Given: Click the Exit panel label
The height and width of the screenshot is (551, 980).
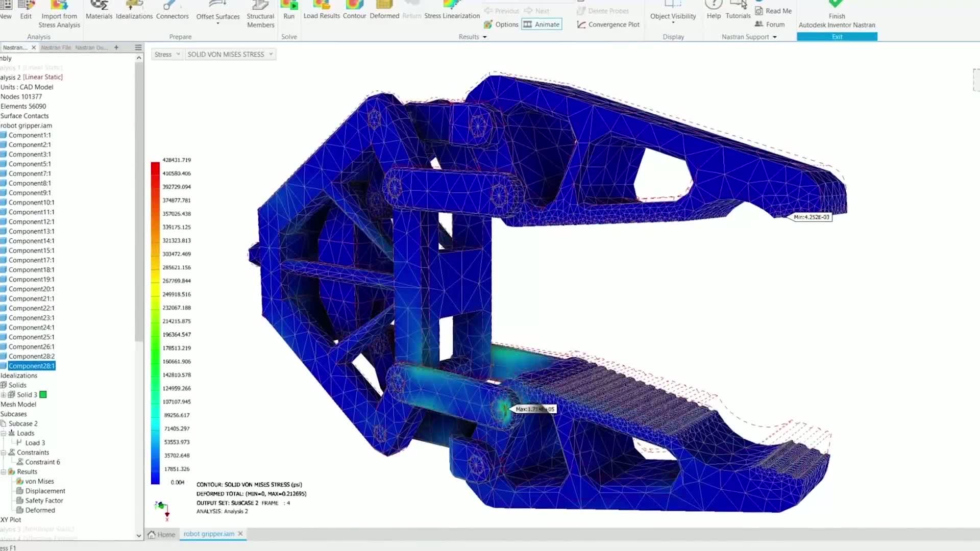Looking at the screenshot, I should [x=837, y=37].
